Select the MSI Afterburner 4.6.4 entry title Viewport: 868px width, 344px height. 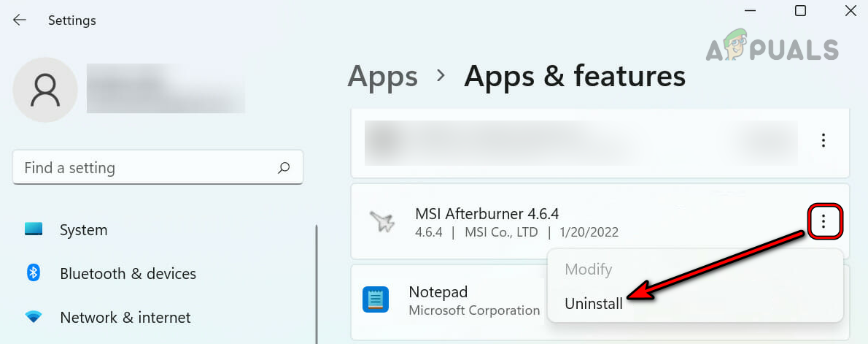tap(487, 213)
